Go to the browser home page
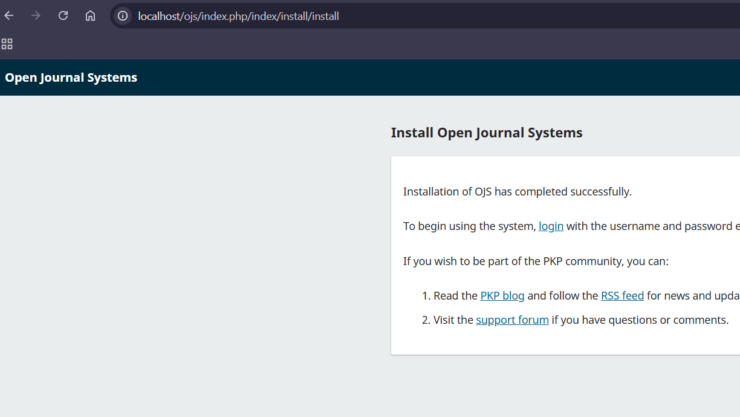Image resolution: width=740 pixels, height=417 pixels. pos(90,16)
